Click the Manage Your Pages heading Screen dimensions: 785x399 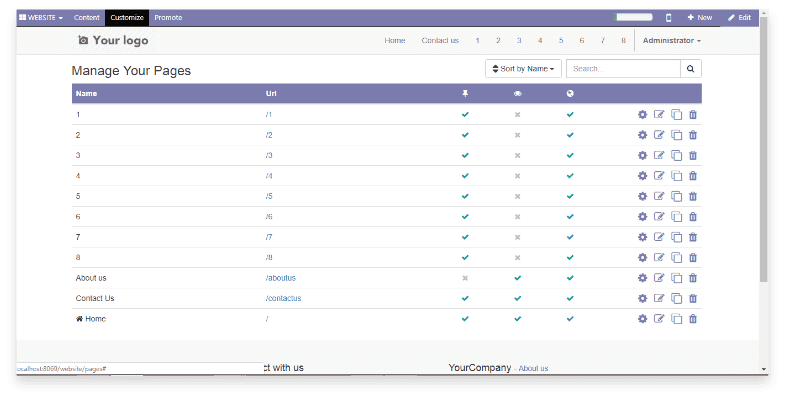coord(131,71)
